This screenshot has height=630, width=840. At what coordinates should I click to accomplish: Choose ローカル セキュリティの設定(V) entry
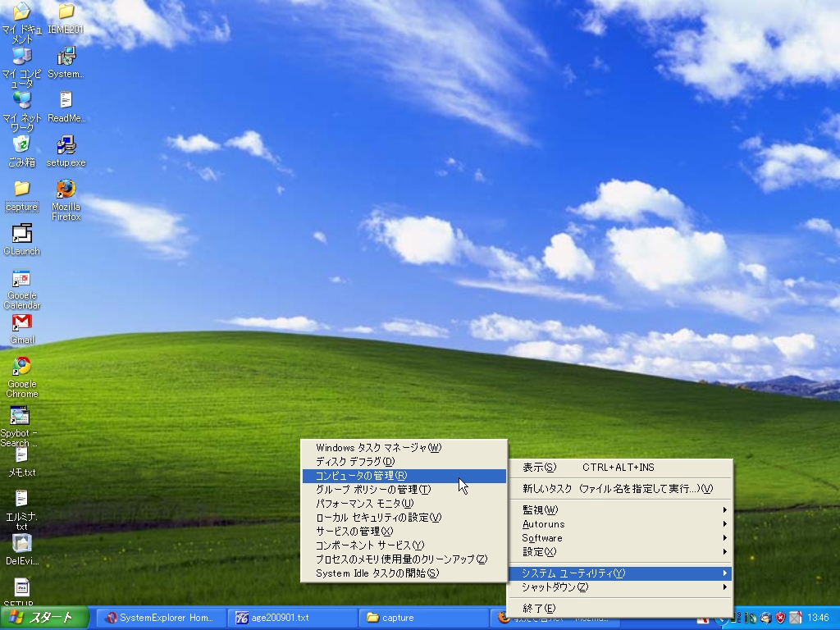tap(404, 518)
